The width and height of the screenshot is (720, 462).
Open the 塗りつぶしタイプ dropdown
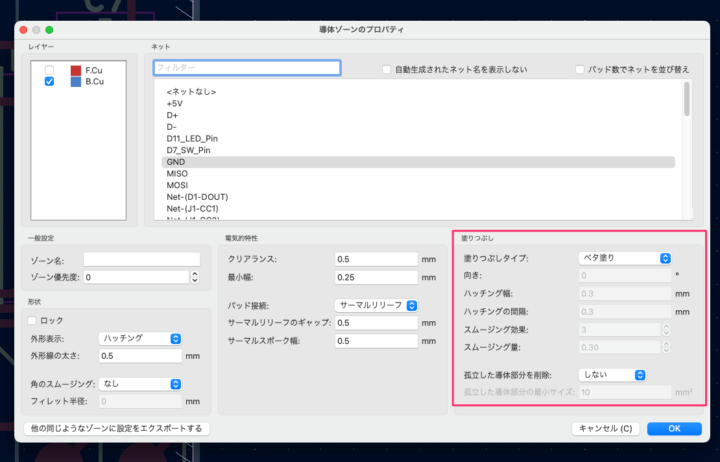click(625, 257)
